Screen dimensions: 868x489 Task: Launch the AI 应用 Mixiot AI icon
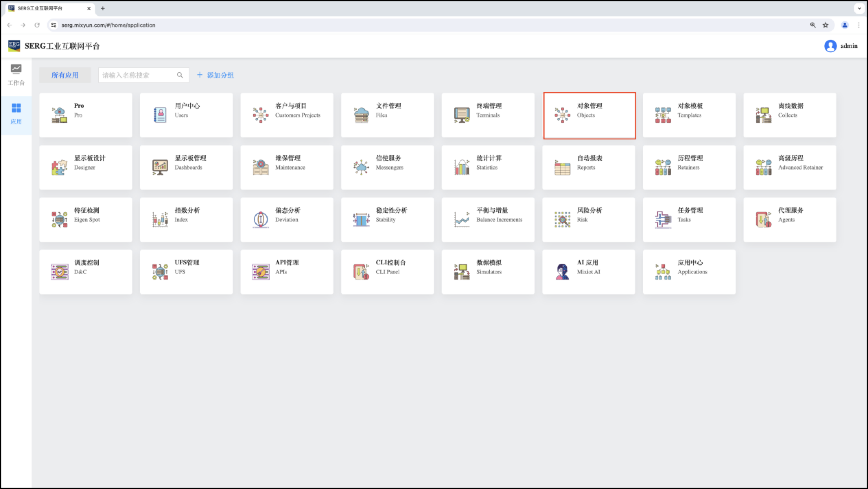562,272
